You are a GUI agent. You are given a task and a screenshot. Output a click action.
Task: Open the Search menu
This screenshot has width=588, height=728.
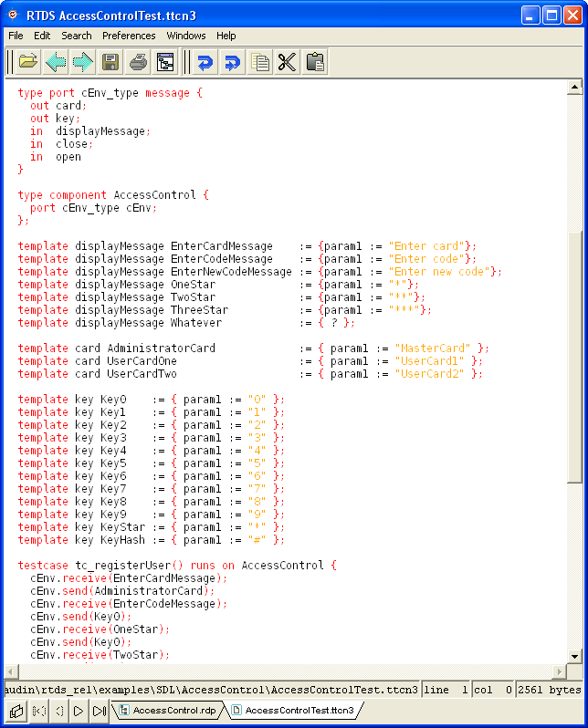77,36
